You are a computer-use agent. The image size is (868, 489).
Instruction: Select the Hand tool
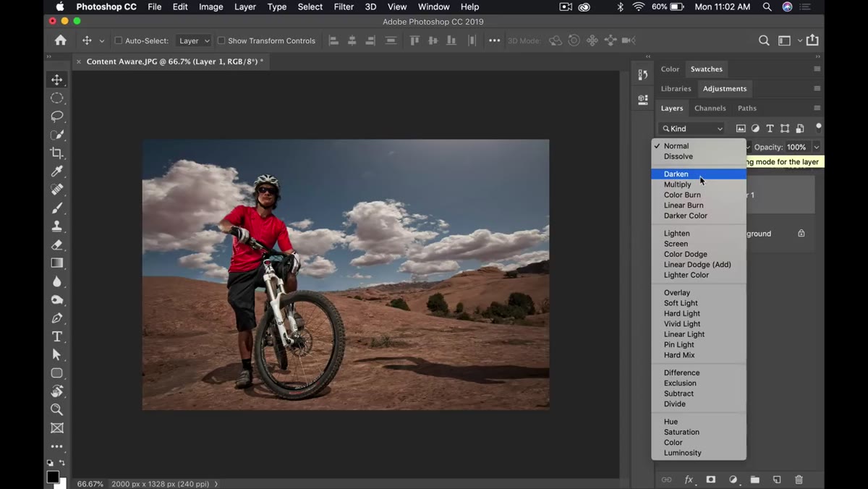click(x=56, y=391)
